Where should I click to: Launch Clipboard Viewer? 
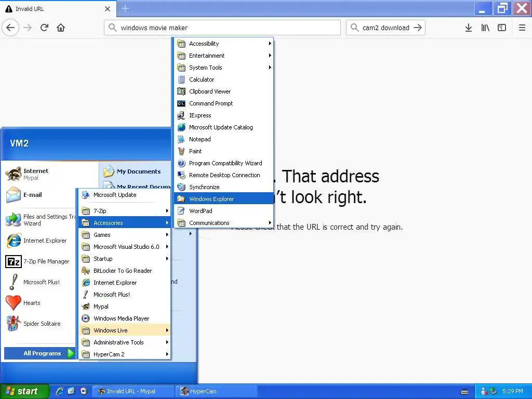point(223,91)
